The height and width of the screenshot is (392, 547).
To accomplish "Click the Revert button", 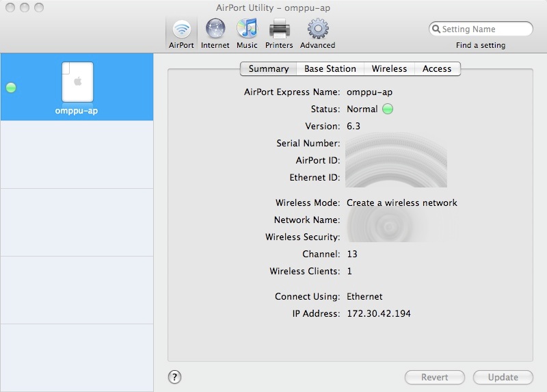I will (435, 378).
